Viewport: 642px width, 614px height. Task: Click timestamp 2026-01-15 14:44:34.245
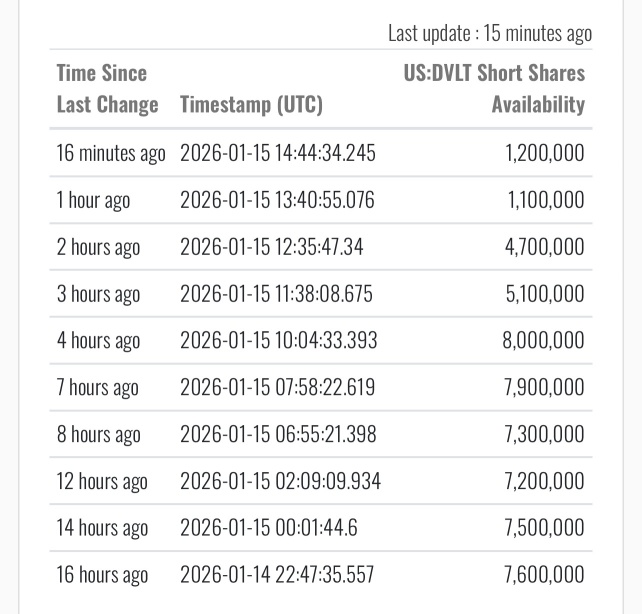click(278, 153)
